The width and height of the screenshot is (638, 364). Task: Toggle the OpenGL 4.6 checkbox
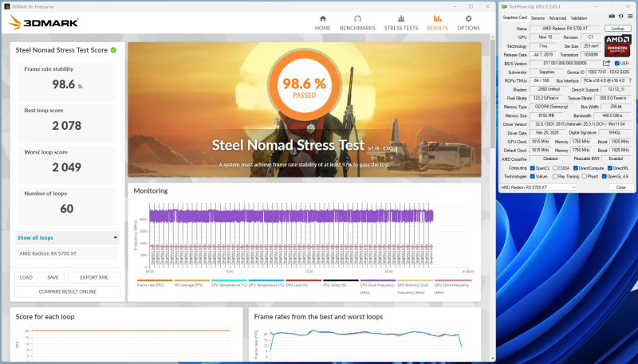point(605,176)
